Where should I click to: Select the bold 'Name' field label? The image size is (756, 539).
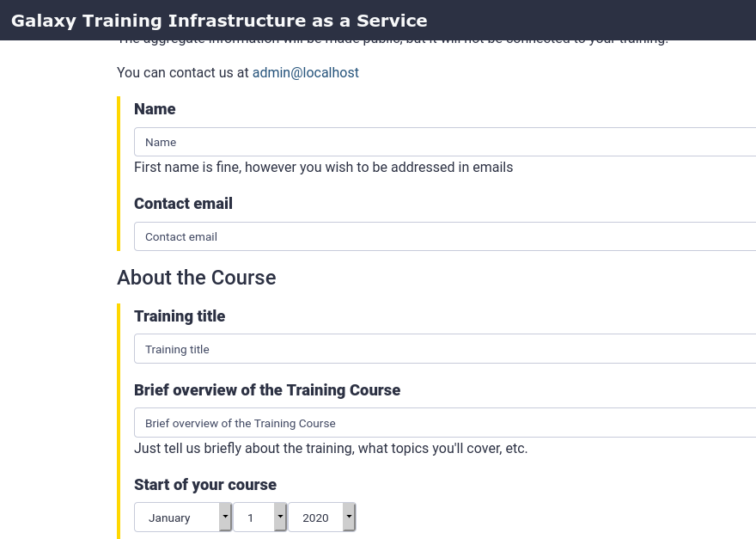pyautogui.click(x=155, y=109)
